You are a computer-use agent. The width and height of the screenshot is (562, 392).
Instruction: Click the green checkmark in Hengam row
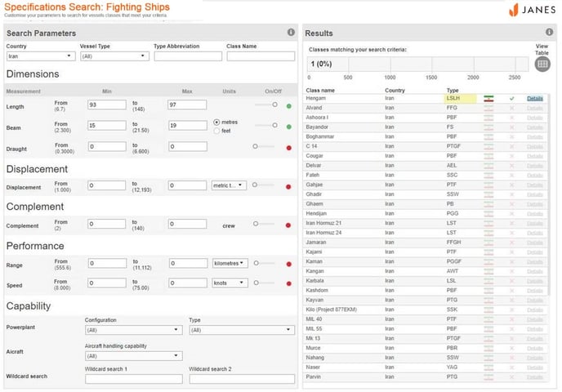coord(511,98)
